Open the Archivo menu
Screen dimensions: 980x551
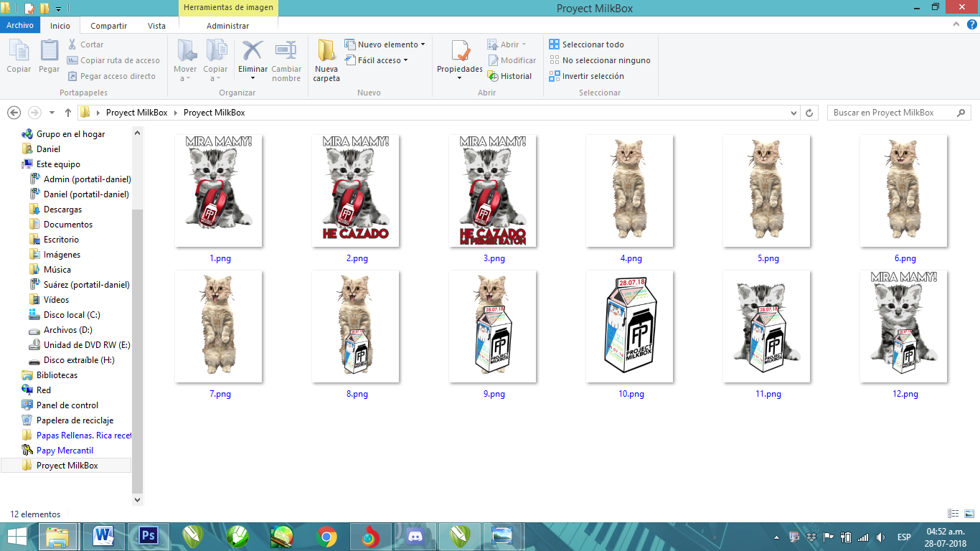tap(20, 25)
